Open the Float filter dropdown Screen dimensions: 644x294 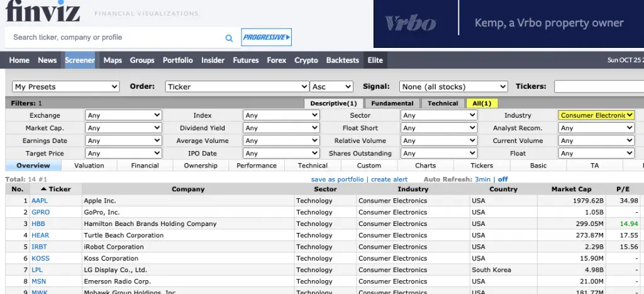596,154
